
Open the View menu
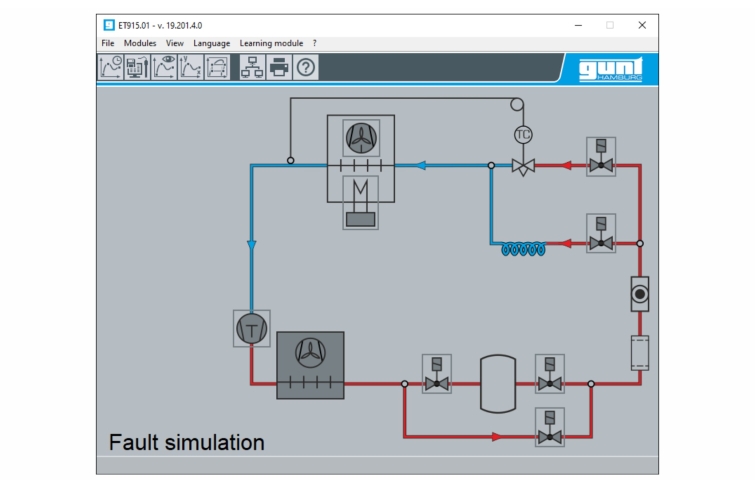coord(175,43)
